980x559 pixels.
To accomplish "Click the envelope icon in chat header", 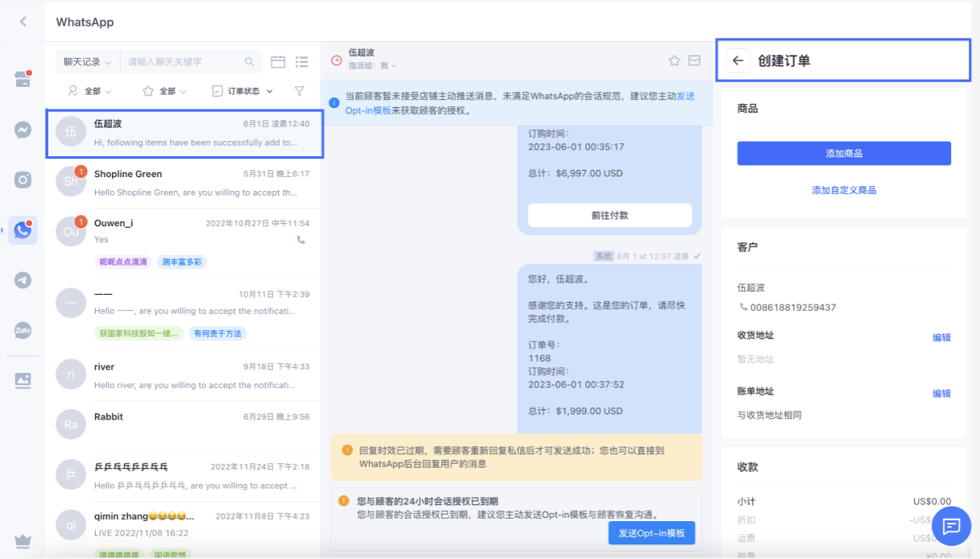I will click(x=694, y=60).
